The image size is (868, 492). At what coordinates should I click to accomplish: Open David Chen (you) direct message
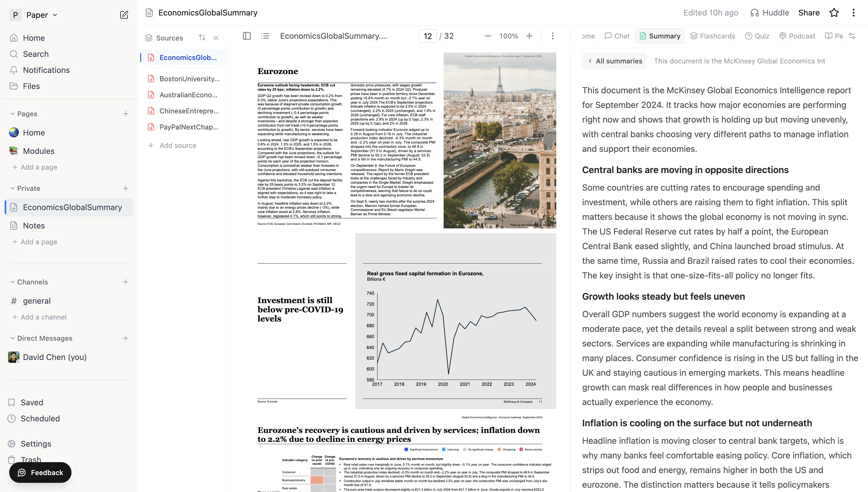tap(55, 357)
